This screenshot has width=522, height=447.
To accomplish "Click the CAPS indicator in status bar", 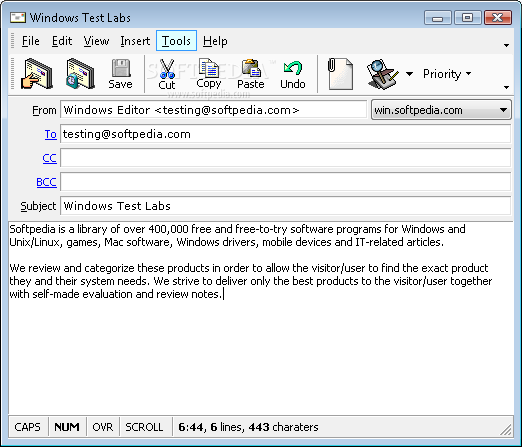I will [x=28, y=427].
